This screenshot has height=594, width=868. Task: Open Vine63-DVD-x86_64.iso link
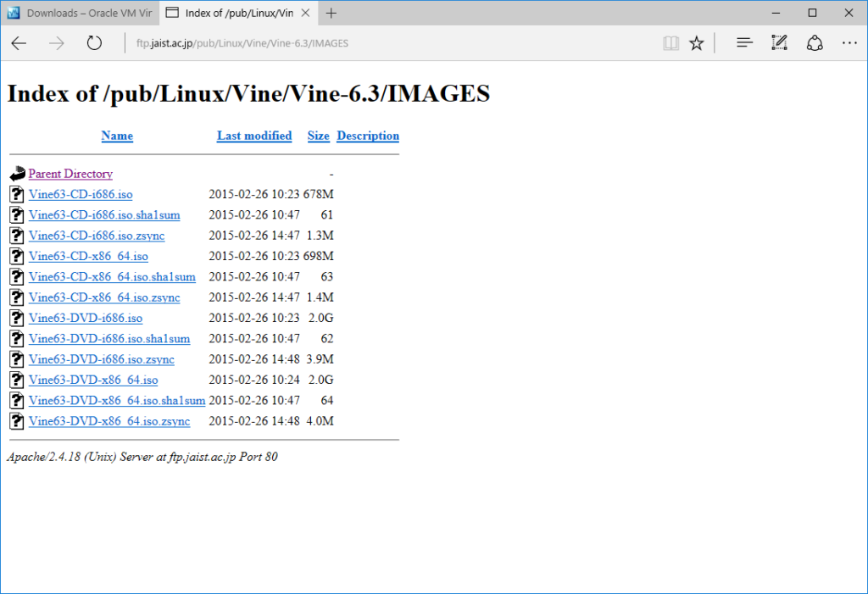point(93,380)
